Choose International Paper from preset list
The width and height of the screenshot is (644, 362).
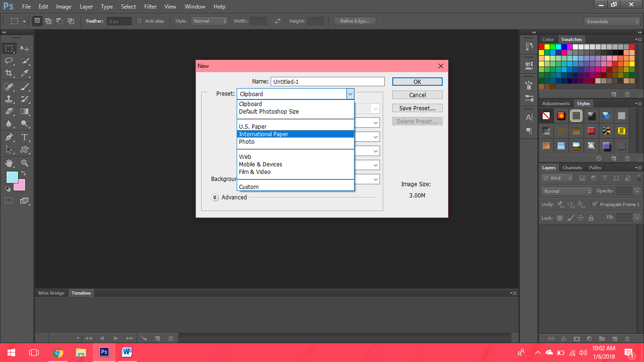coord(295,134)
